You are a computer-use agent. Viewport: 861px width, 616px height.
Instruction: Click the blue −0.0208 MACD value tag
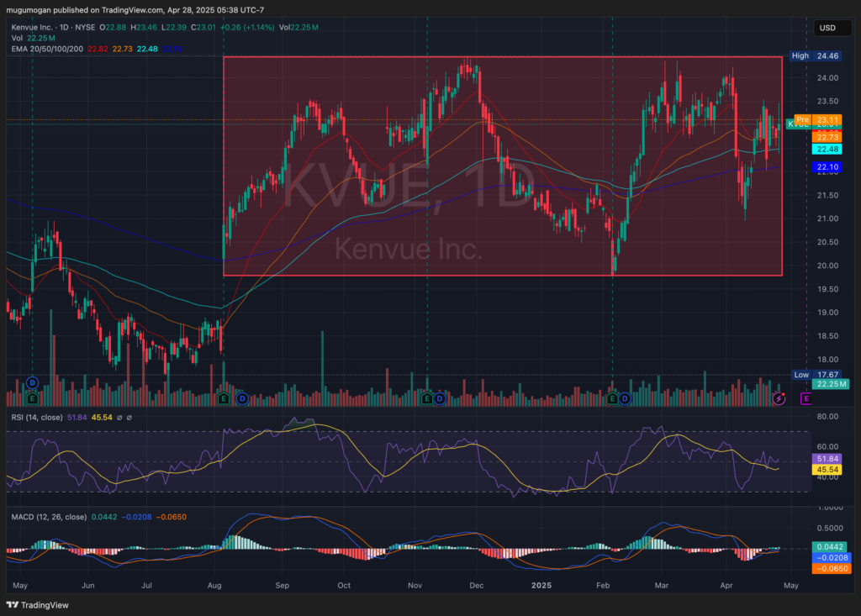(831, 558)
